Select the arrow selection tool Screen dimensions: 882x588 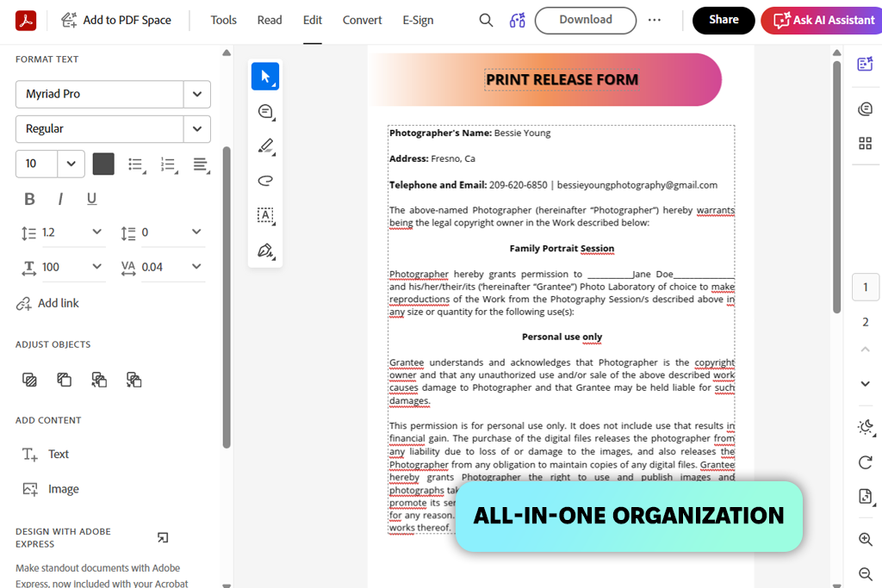(265, 77)
